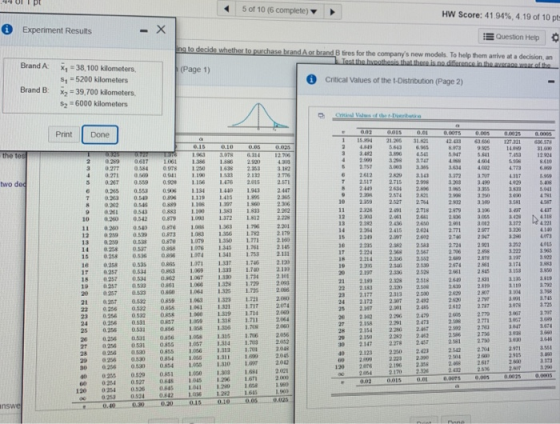Click the '(Page 1)' window title
This screenshot has height=424, width=560.
[x=196, y=69]
